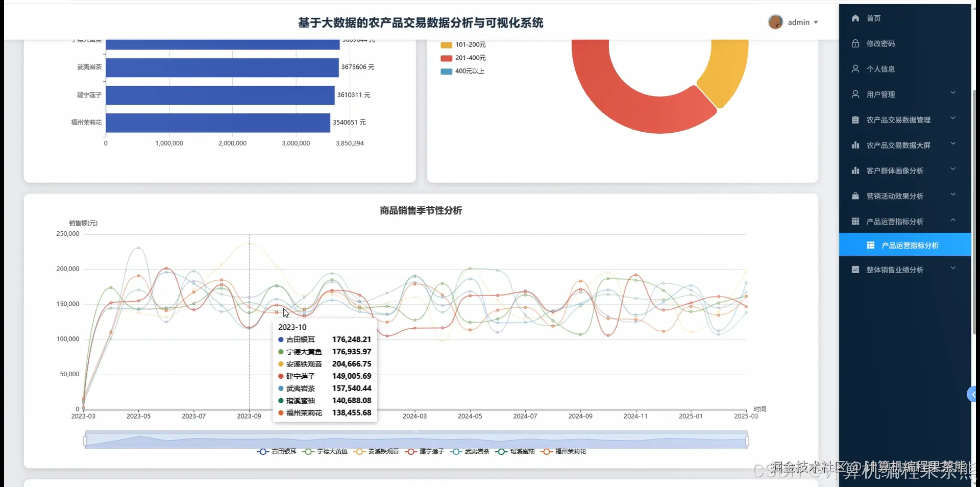Click the trend chart icon for 整体销售业绩分析
Image resolution: width=980 pixels, height=487 pixels.
point(855,270)
